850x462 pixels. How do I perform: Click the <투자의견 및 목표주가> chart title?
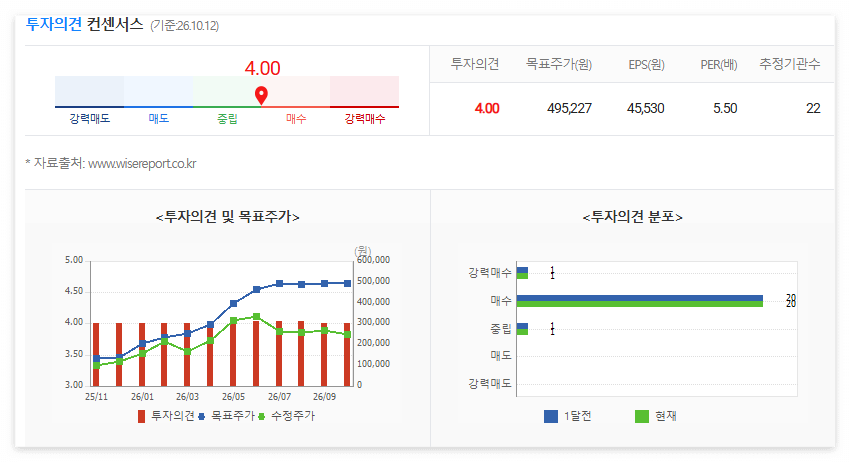tap(228, 217)
